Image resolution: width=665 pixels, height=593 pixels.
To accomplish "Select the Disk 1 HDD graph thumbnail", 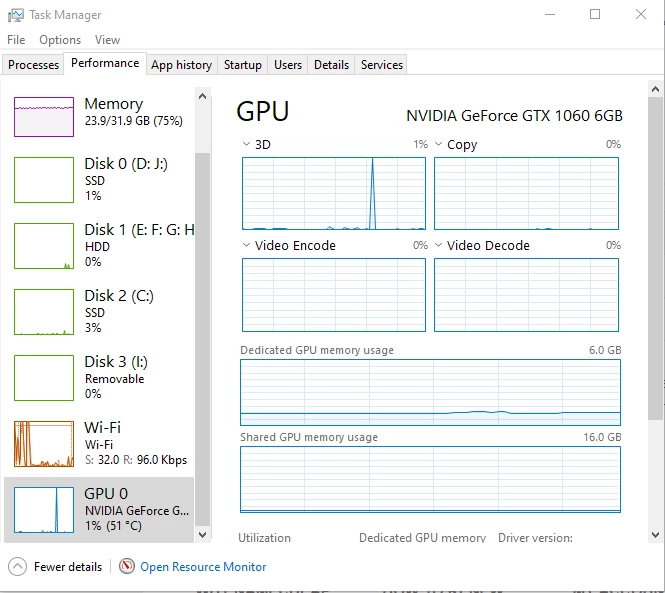I will (44, 246).
